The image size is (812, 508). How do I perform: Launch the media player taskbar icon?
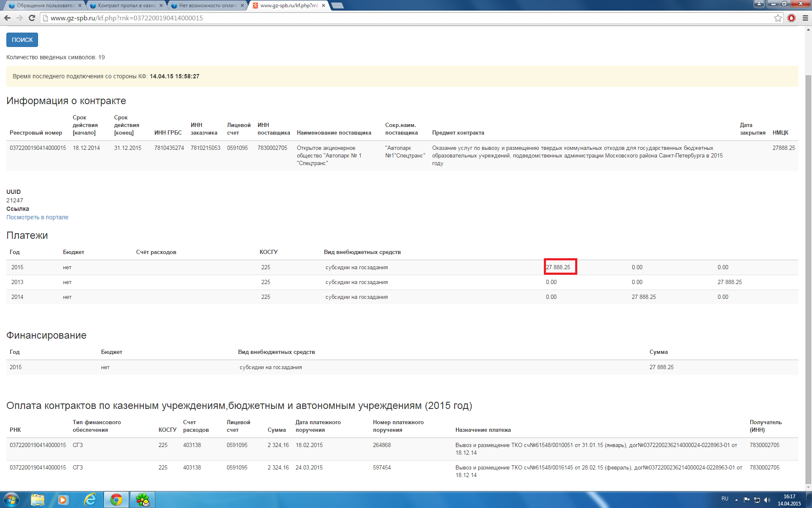63,500
